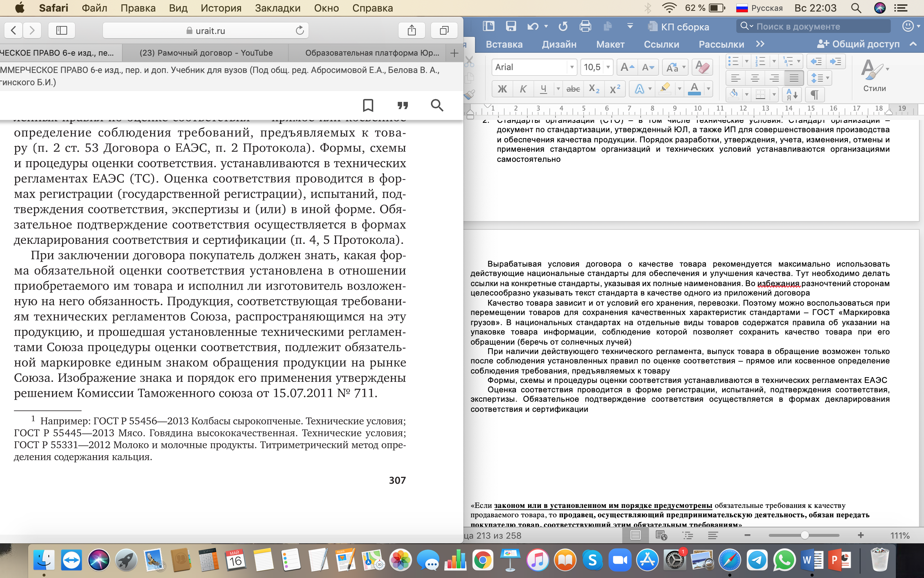
Task: Expand the bulleted list options arrow
Action: click(746, 61)
